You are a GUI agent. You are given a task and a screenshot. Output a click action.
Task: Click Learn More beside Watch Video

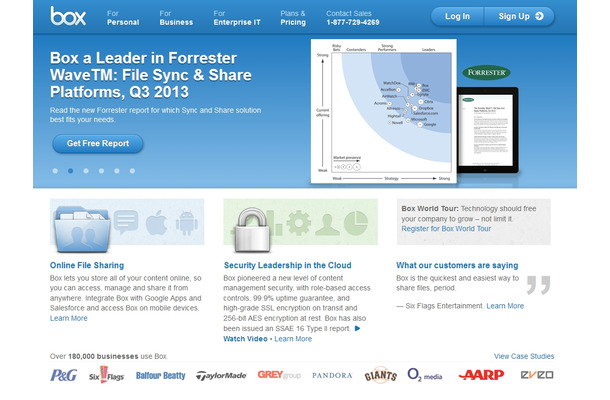pos(293,339)
